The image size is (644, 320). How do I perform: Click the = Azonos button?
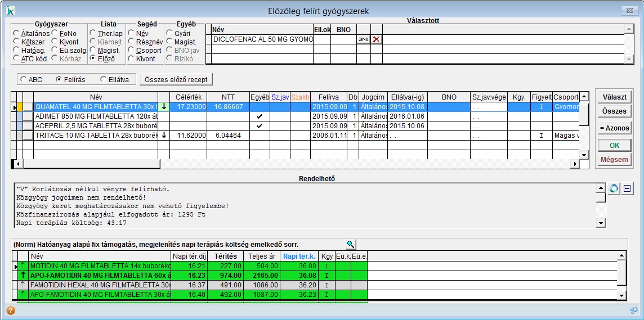(614, 128)
